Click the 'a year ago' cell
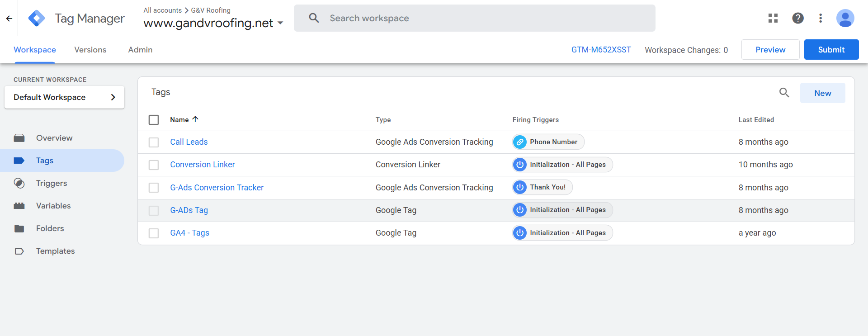 coord(757,233)
